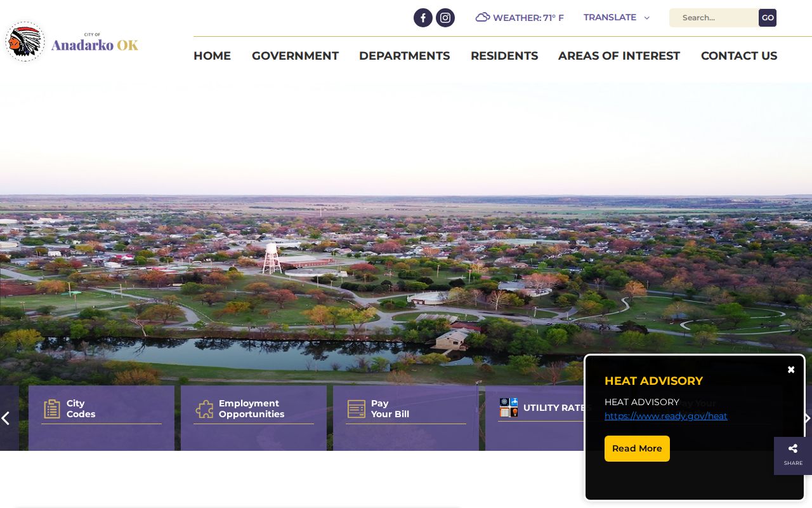Focus the Search input field
This screenshot has width=812, height=508.
click(x=714, y=18)
